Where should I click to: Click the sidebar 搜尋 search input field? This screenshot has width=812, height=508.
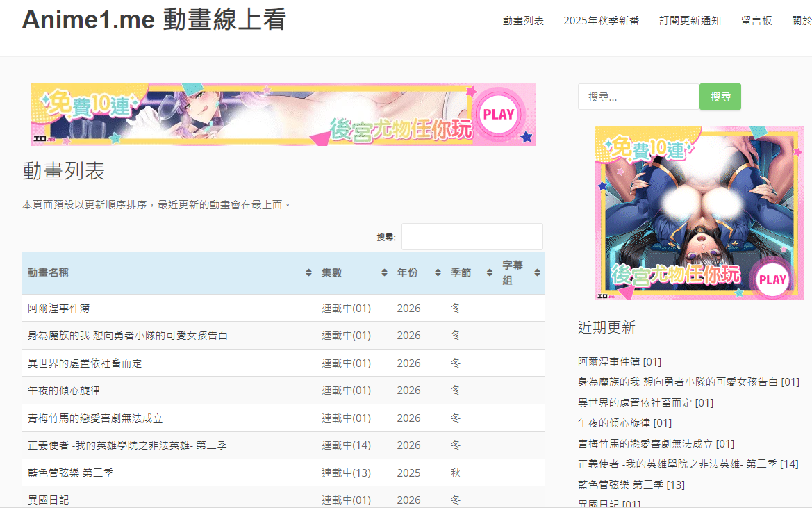(638, 97)
